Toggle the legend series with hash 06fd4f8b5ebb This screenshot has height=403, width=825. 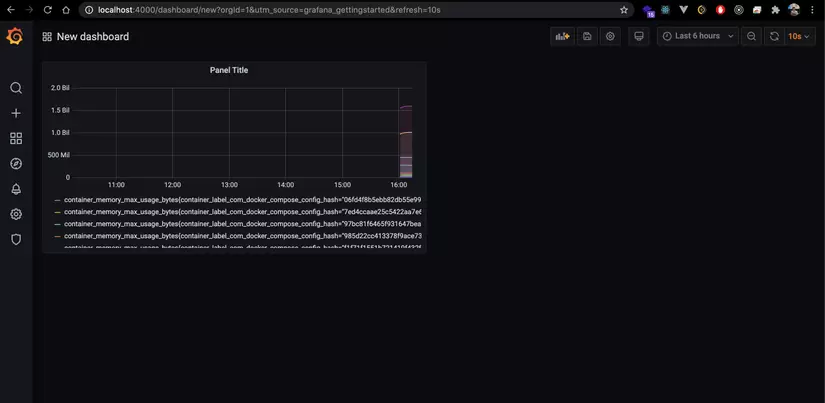[x=243, y=200]
